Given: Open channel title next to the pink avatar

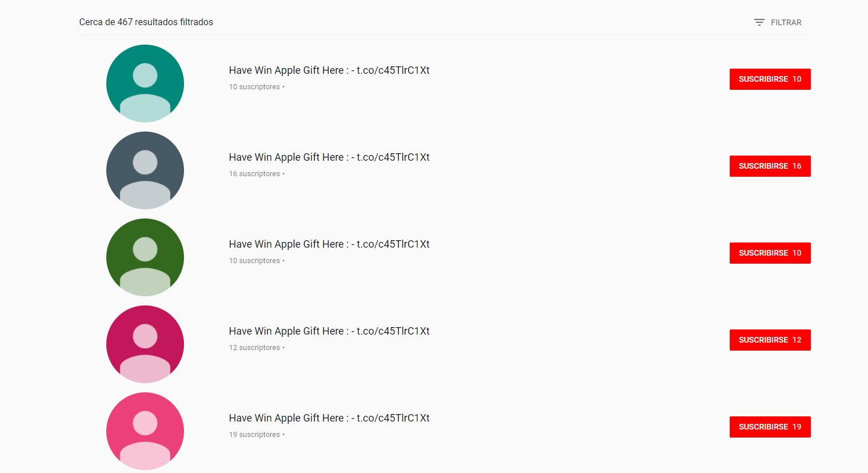Looking at the screenshot, I should pyautogui.click(x=329, y=418).
